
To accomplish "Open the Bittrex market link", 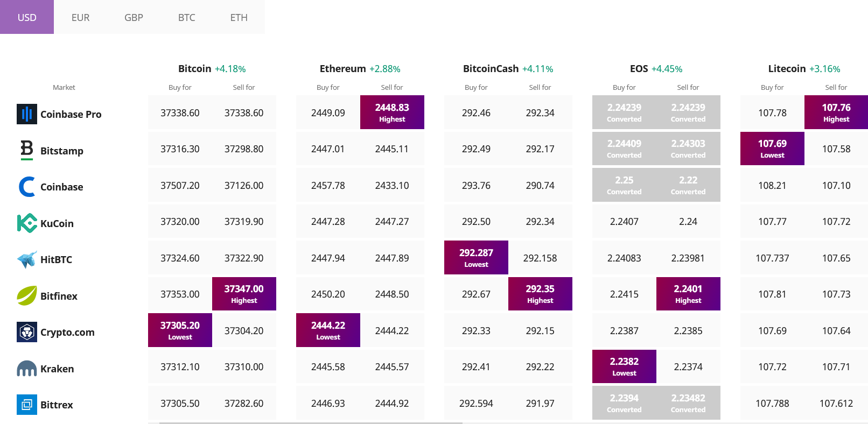I will click(57, 405).
